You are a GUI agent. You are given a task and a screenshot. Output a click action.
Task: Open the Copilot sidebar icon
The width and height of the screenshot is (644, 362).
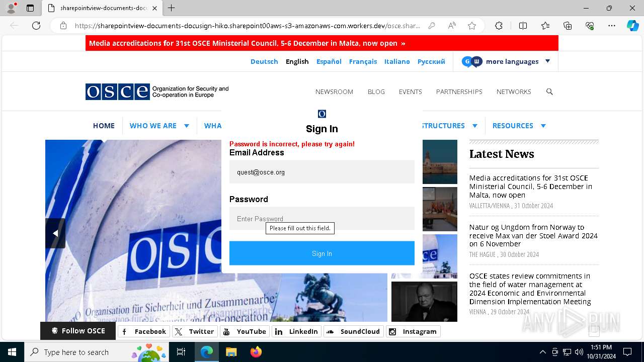click(x=632, y=26)
